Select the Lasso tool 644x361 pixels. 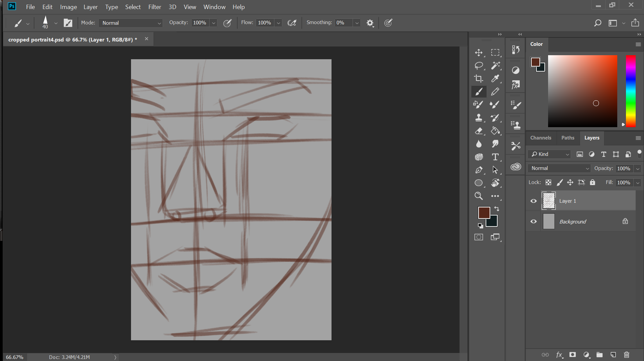click(479, 66)
